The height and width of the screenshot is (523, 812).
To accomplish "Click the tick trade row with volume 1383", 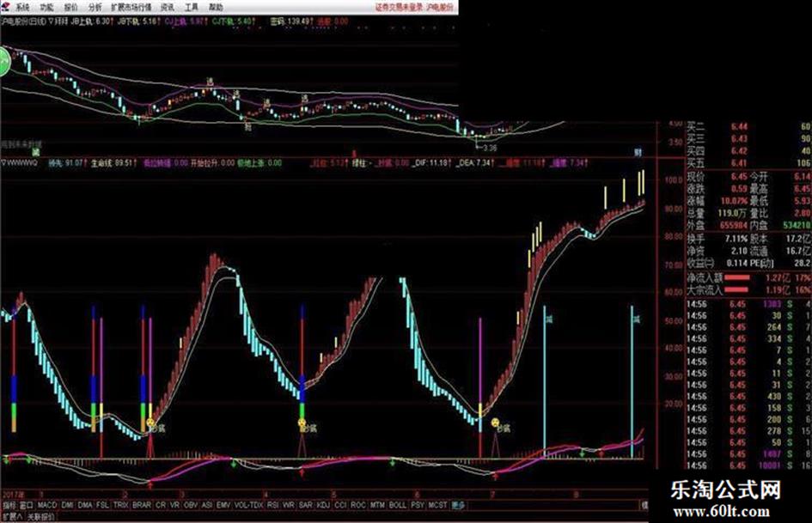I will (748, 303).
